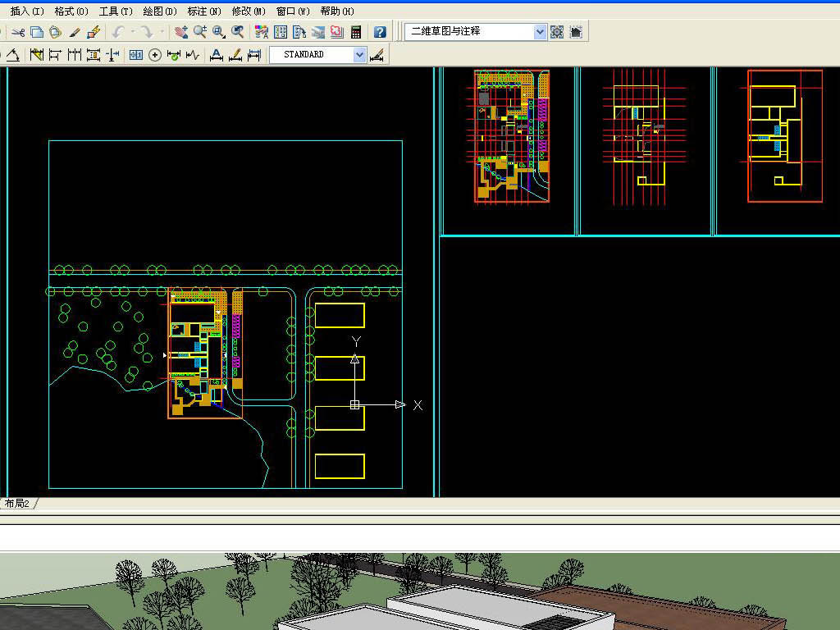Click the colored site plan viewport thumbnail
840x630 pixels.
[x=511, y=136]
